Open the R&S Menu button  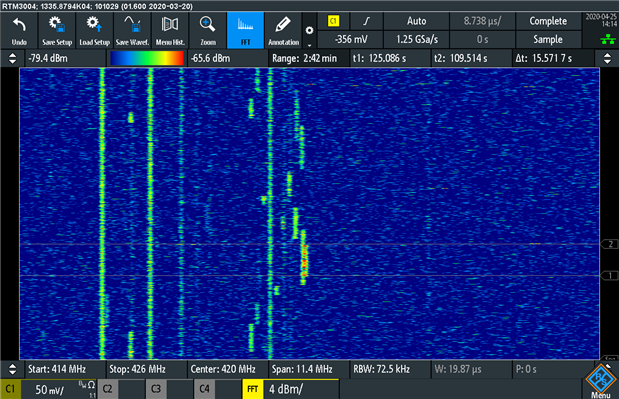point(600,380)
